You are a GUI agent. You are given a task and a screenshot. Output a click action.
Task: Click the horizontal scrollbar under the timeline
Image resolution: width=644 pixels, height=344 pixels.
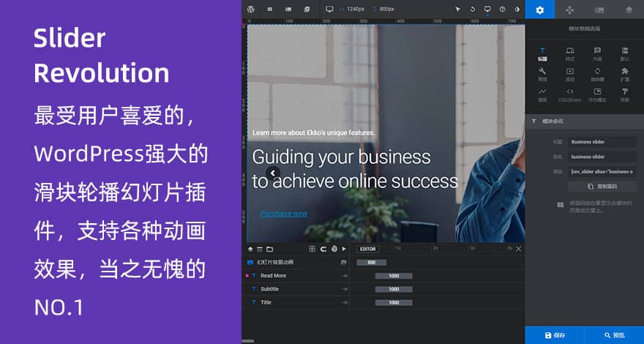(x=247, y=341)
